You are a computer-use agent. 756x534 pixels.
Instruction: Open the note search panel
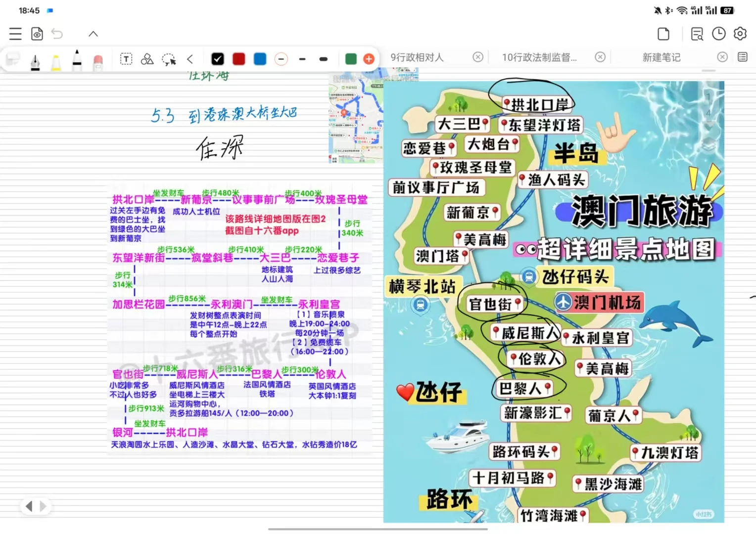[696, 34]
